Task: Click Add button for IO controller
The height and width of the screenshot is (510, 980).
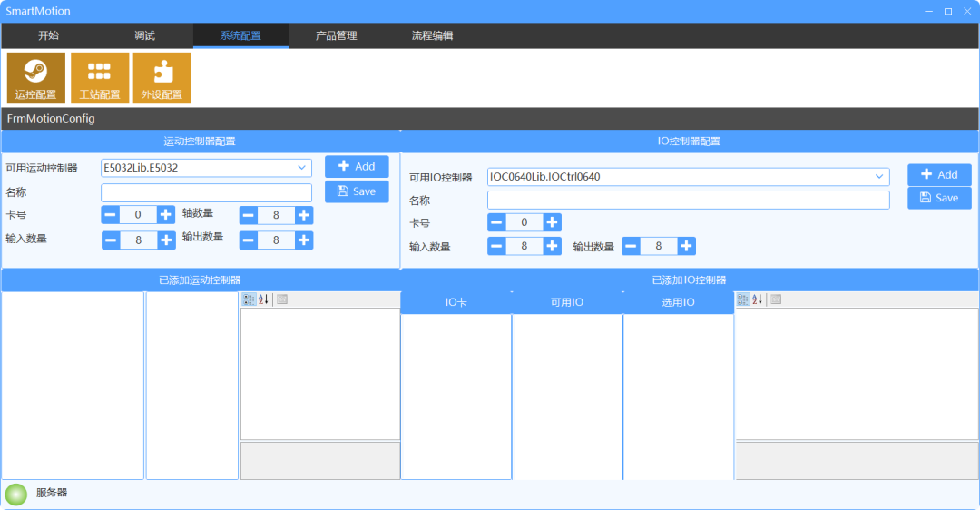Action: pos(939,175)
